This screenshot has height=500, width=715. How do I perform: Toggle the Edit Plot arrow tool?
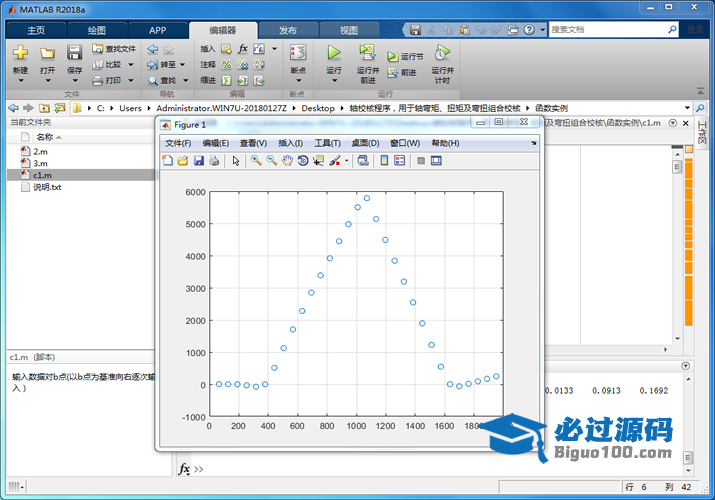pyautogui.click(x=236, y=161)
